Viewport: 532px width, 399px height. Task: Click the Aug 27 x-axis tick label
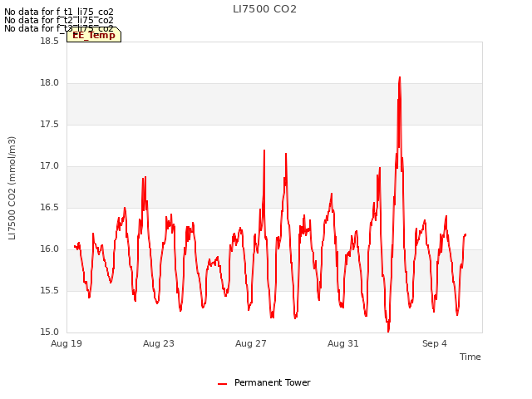tap(251, 343)
